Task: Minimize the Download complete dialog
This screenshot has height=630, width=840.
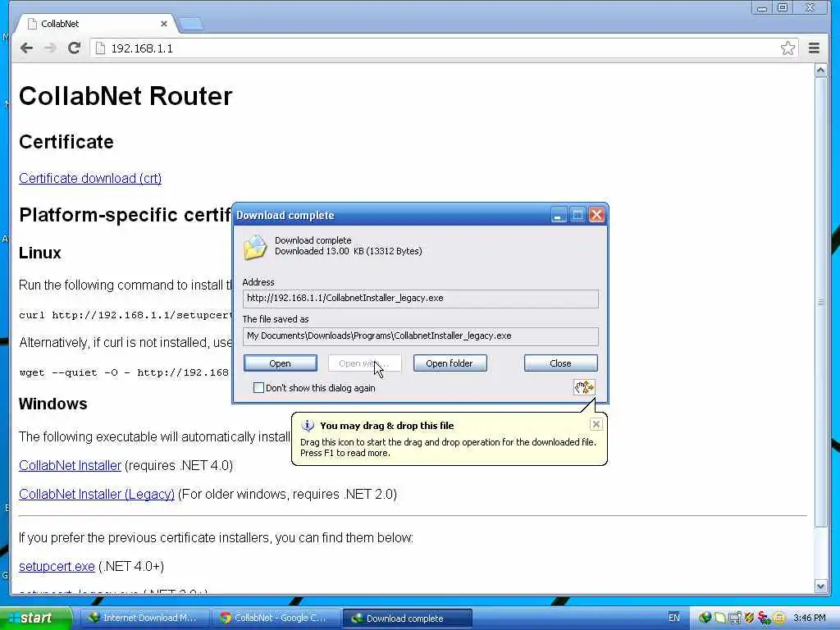Action: click(558, 216)
